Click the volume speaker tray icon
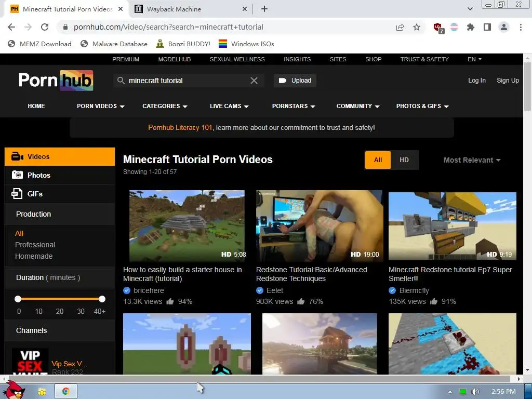The width and height of the screenshot is (532, 399). click(475, 392)
